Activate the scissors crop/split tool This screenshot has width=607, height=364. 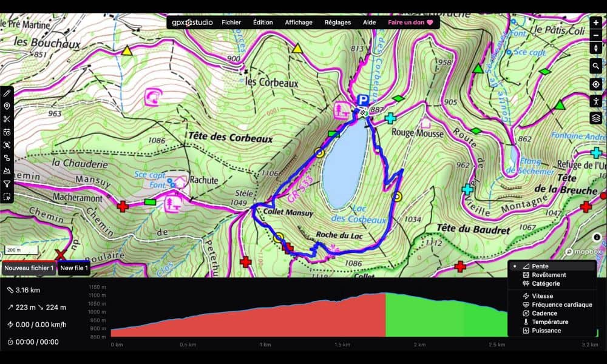[x=7, y=119]
